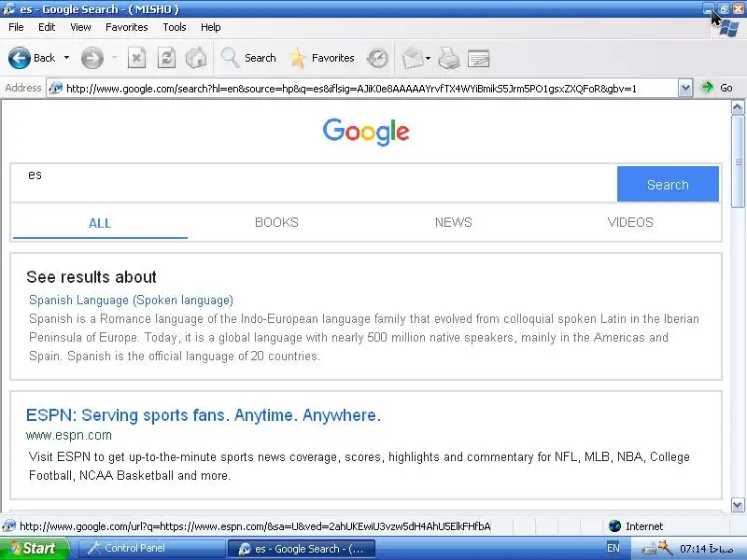Click the system tray printer device icon

648,549
